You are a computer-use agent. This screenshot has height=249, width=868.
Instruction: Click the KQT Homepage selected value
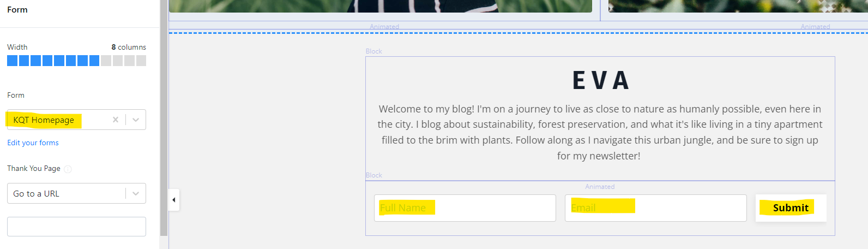(x=44, y=120)
